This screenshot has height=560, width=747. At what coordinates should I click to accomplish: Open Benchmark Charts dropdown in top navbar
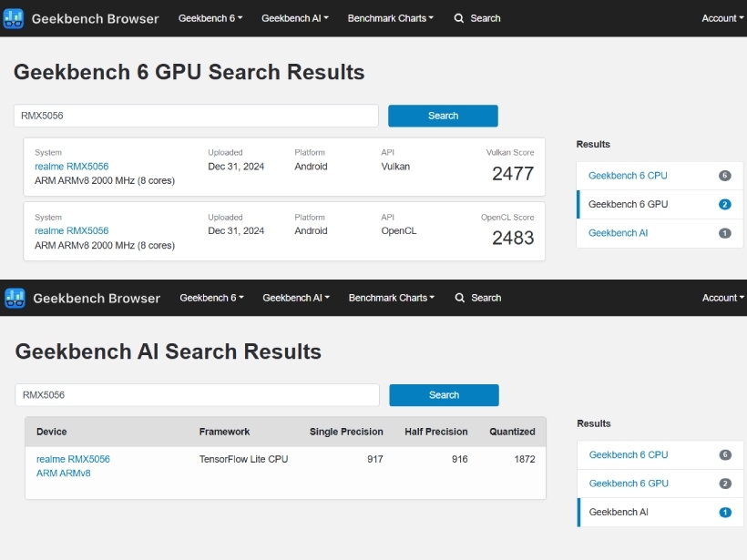(x=390, y=18)
